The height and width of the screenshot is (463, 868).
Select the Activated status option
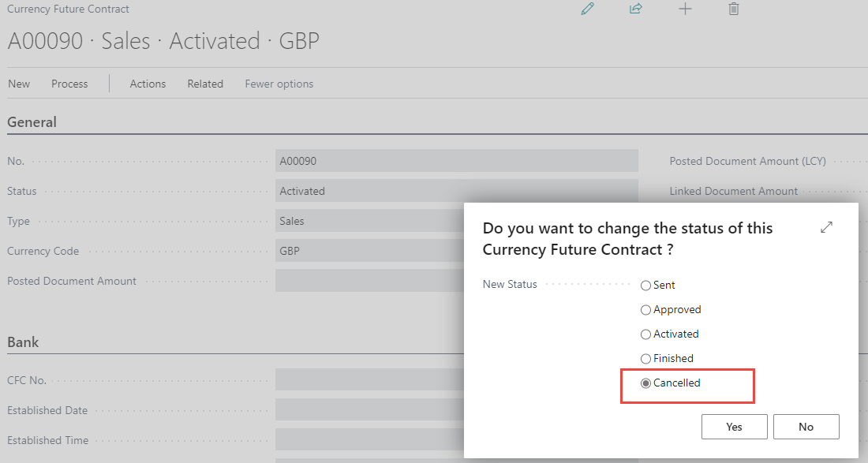(x=646, y=334)
